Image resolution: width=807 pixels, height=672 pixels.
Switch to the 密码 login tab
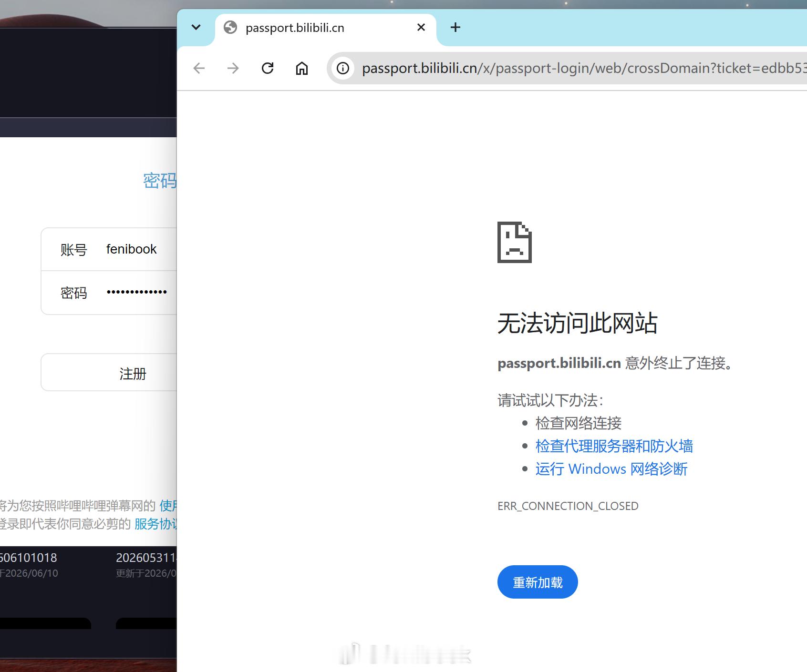tap(160, 181)
